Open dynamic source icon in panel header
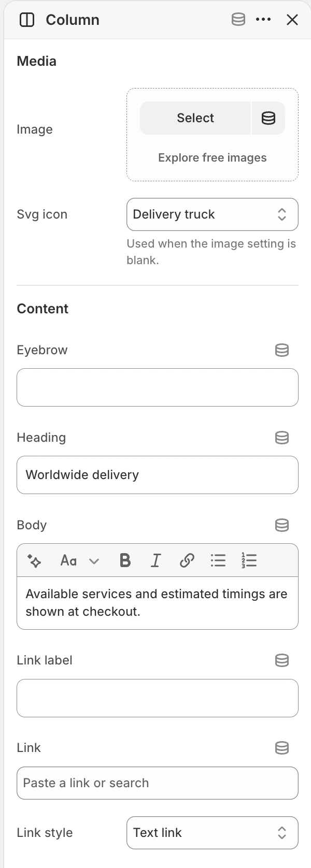The width and height of the screenshot is (311, 868). click(238, 20)
